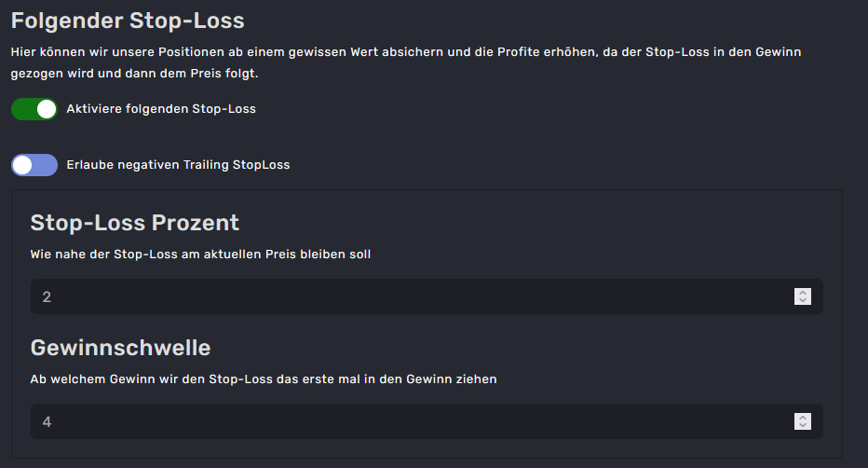Decrease Stop-Loss Prozent with down arrow

[803, 300]
